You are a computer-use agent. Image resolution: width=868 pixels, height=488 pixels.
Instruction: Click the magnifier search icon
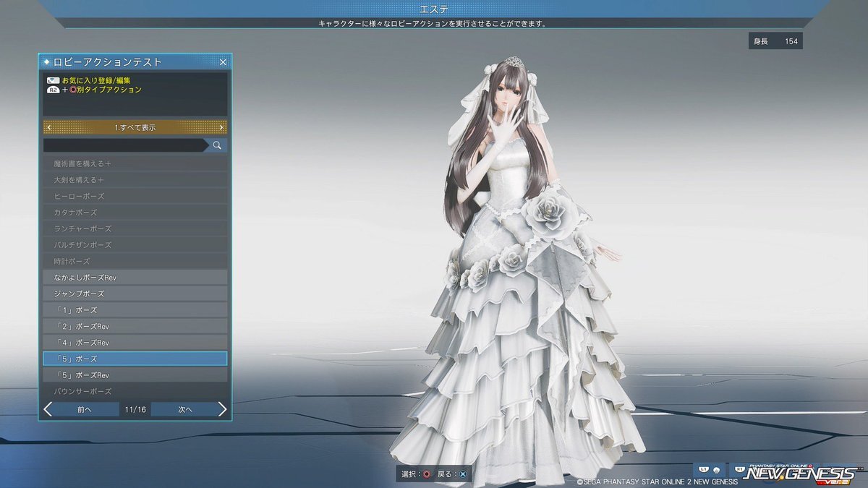pyautogui.click(x=216, y=145)
